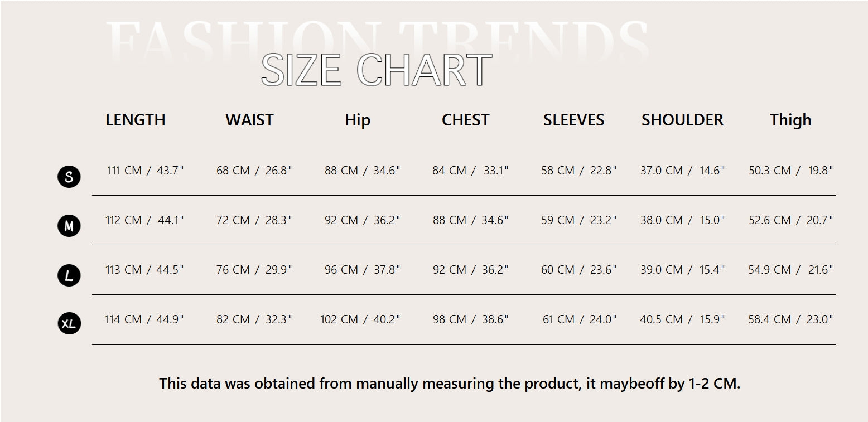Click the XL size badge
The height and width of the screenshot is (422, 868).
coord(69,323)
